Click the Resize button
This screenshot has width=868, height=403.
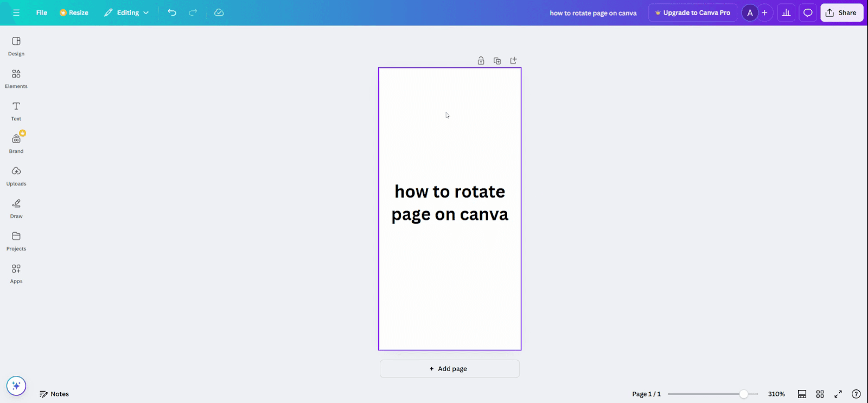[74, 12]
